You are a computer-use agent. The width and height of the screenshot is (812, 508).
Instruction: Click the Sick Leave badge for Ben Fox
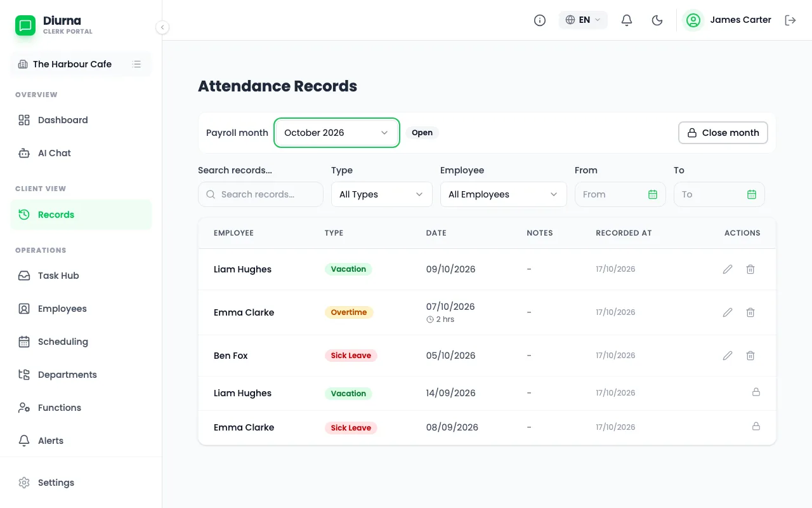coord(351,356)
